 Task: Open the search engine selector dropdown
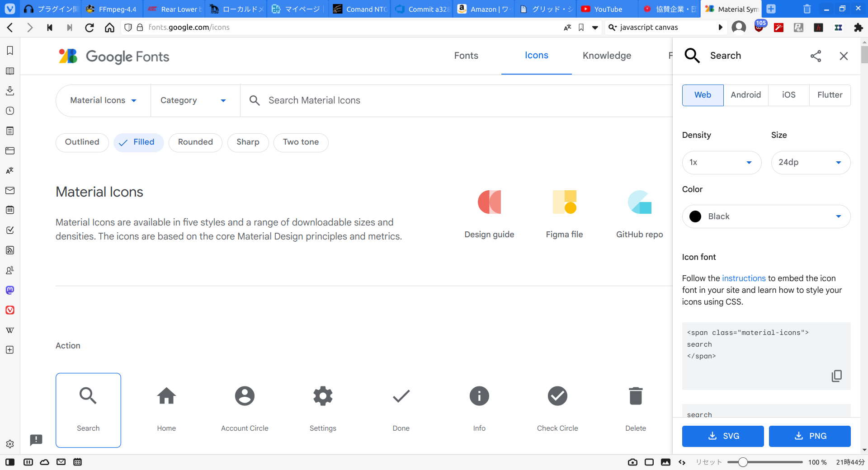613,28
